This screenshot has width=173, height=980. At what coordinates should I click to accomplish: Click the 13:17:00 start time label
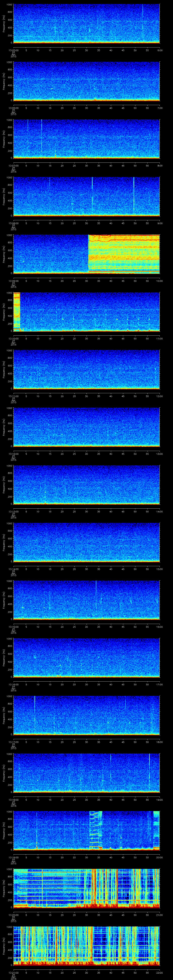click(13, 742)
